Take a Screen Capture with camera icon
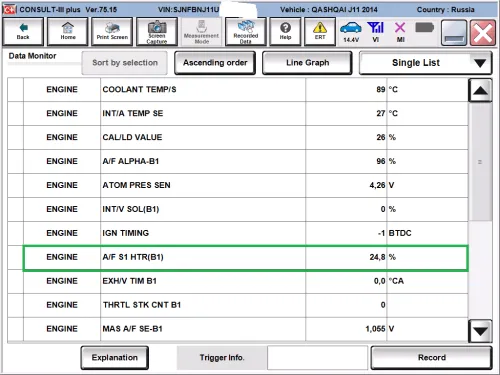The height and width of the screenshot is (375, 500). (x=157, y=31)
